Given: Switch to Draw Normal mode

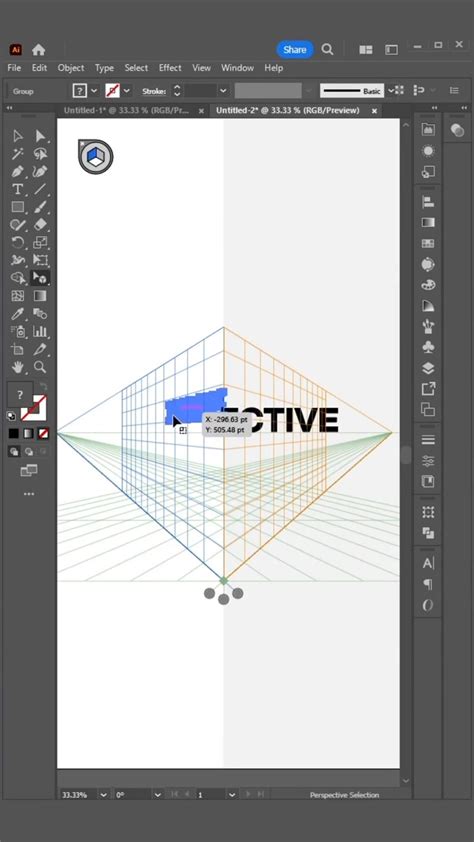Looking at the screenshot, I should click(13, 452).
